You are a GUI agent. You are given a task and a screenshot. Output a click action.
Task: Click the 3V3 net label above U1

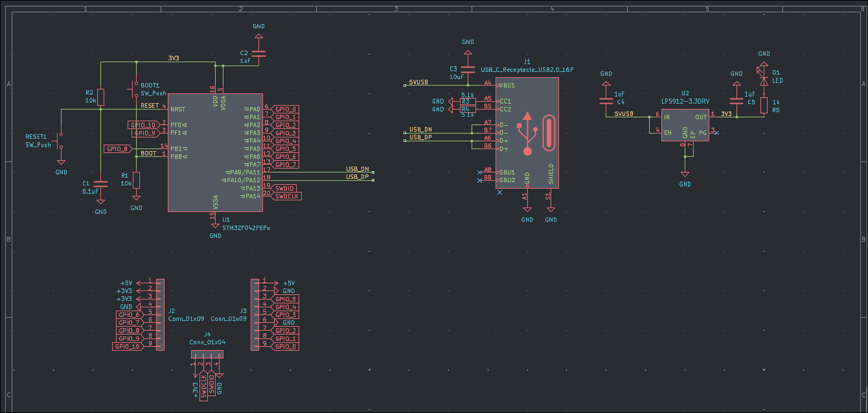tap(174, 58)
